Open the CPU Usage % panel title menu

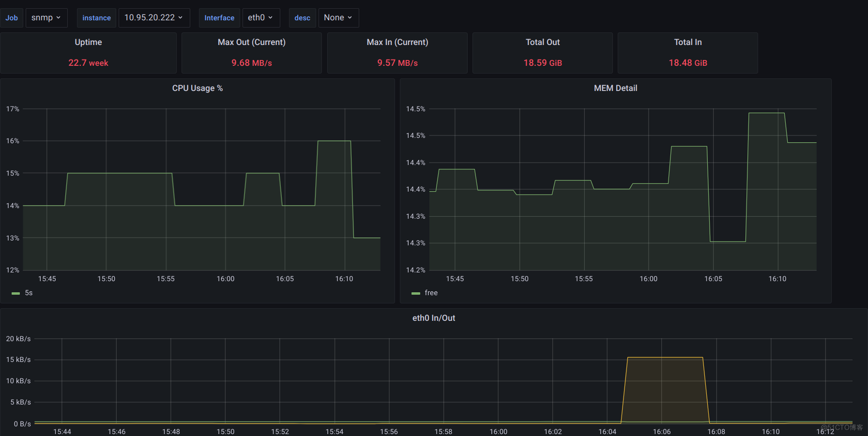tap(198, 88)
